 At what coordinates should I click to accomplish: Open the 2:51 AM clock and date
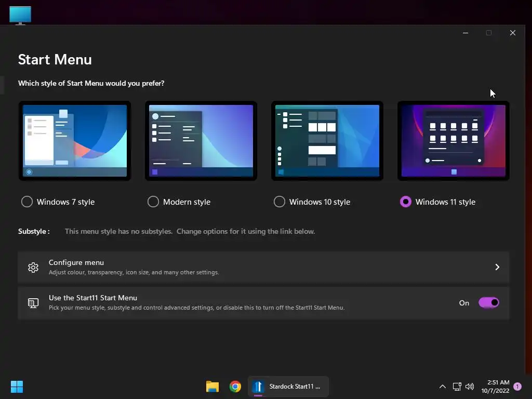pyautogui.click(x=495, y=387)
